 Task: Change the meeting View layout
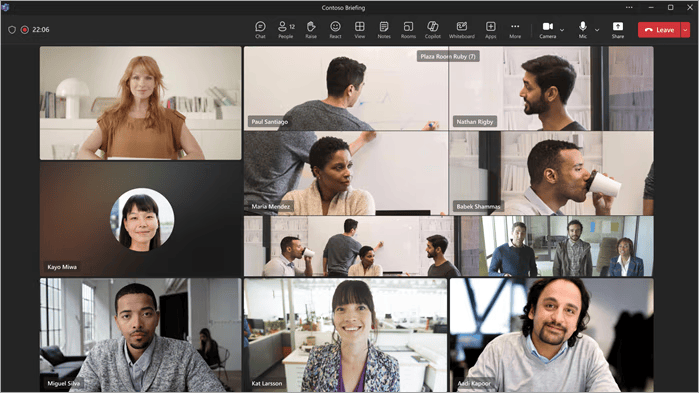[359, 30]
